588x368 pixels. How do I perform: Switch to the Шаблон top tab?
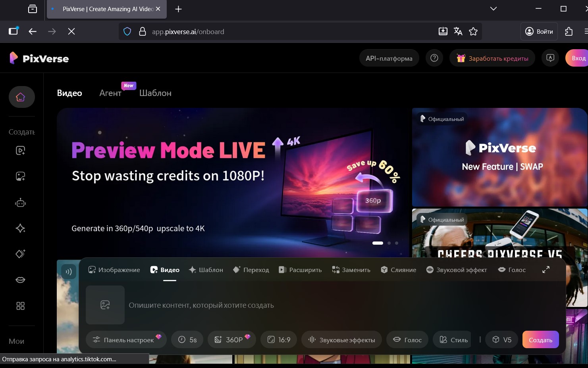pos(155,93)
